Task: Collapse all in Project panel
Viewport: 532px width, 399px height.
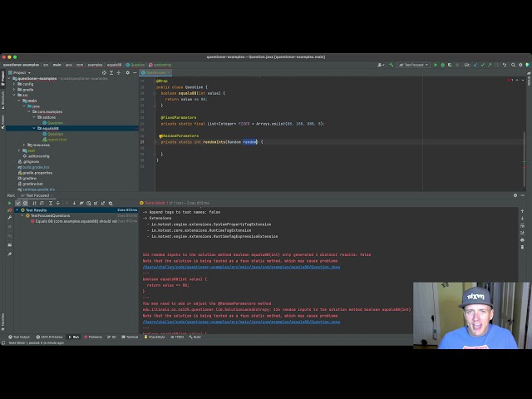Action: [x=118, y=72]
